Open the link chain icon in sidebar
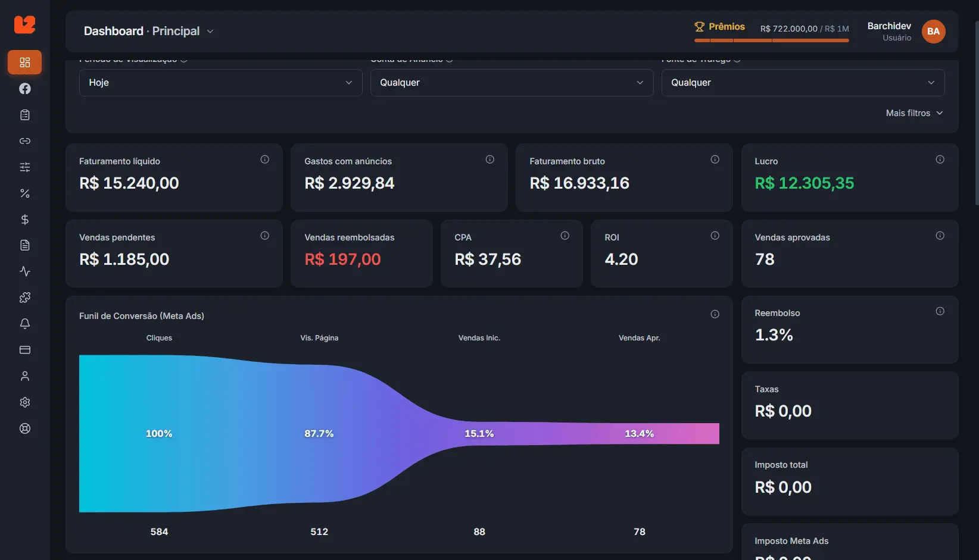The image size is (979, 560). 24,141
